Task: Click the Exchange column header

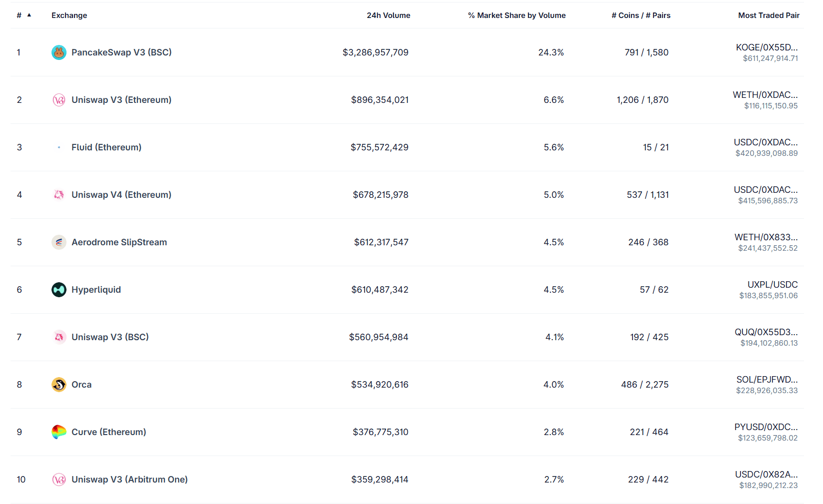Action: coord(69,15)
